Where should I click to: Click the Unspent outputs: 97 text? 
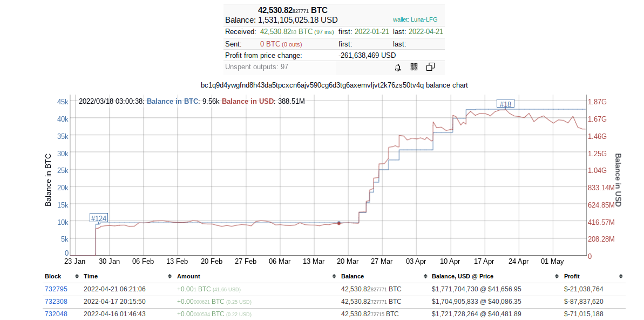pos(256,67)
